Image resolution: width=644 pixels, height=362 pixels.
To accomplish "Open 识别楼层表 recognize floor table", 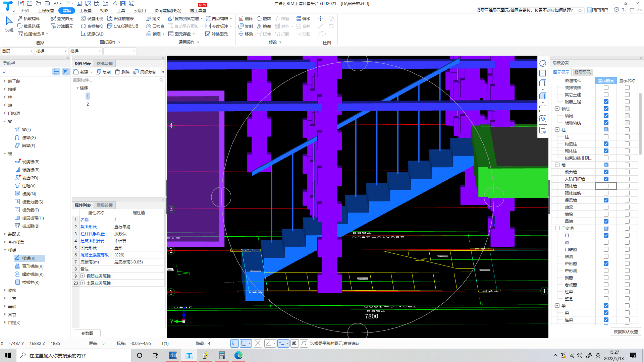I will [120, 18].
